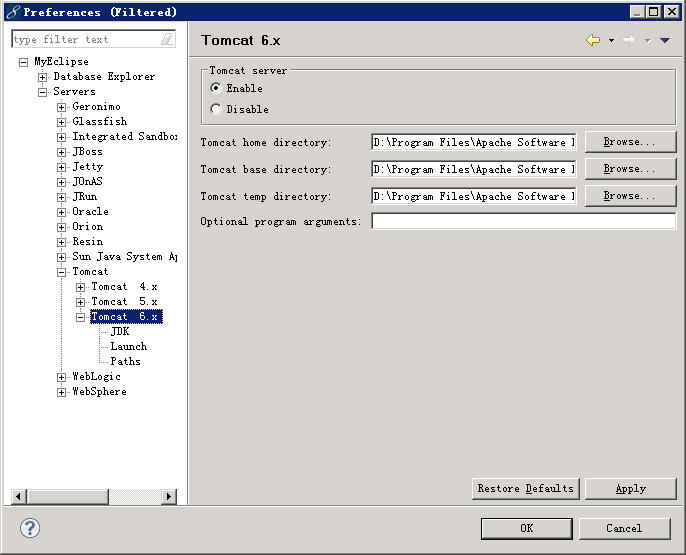The width and height of the screenshot is (686, 555).
Task: Click the Cancel button
Action: tap(624, 528)
